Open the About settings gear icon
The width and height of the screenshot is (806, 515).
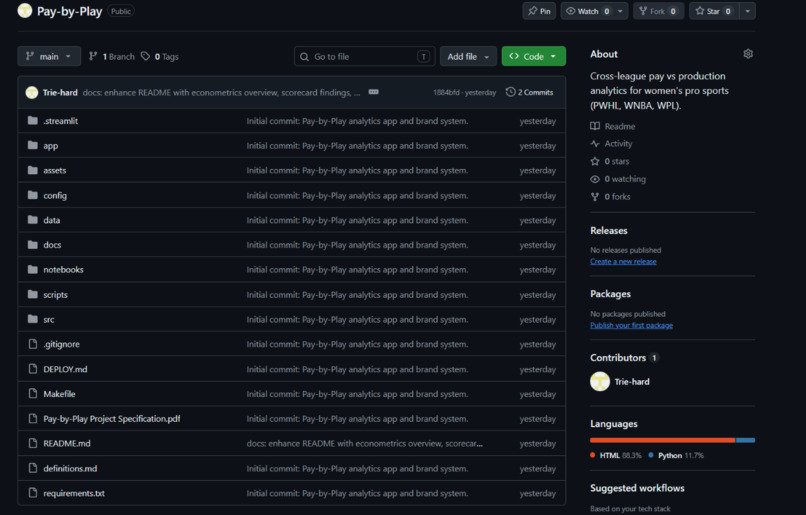click(x=748, y=54)
